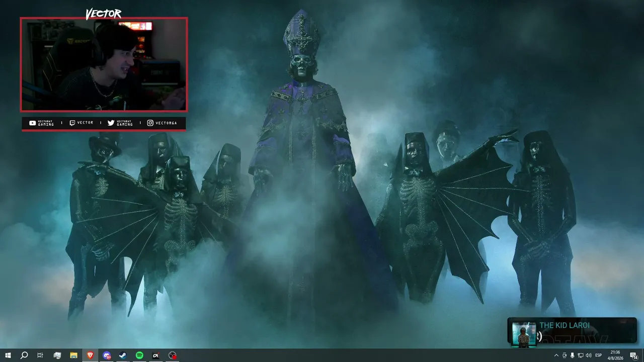Open Spotify from the taskbar
644x362 pixels.
pyautogui.click(x=139, y=355)
